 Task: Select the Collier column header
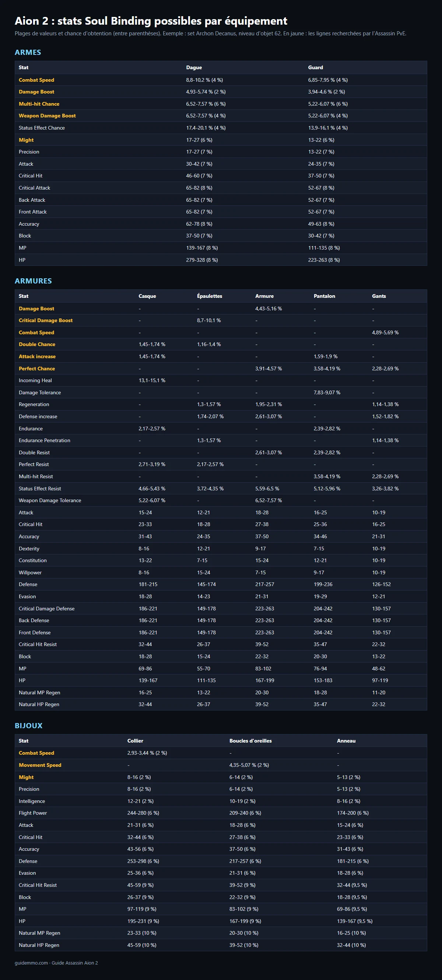pos(135,741)
